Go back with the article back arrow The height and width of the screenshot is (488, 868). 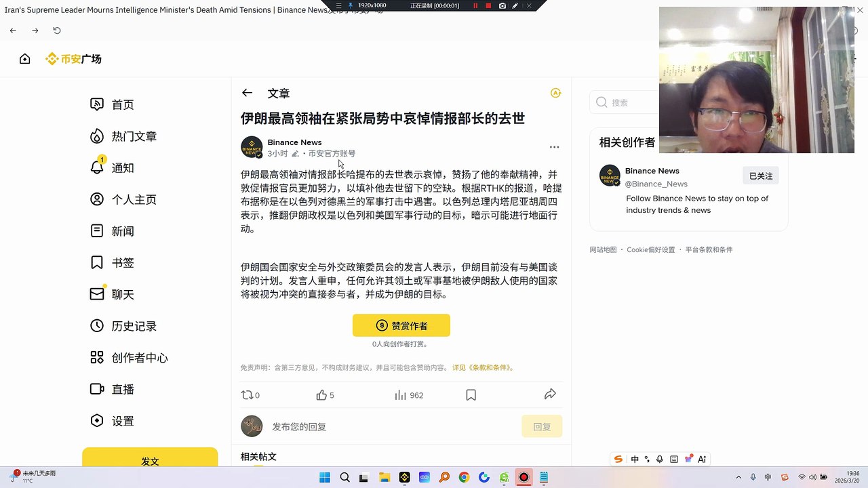pos(247,93)
